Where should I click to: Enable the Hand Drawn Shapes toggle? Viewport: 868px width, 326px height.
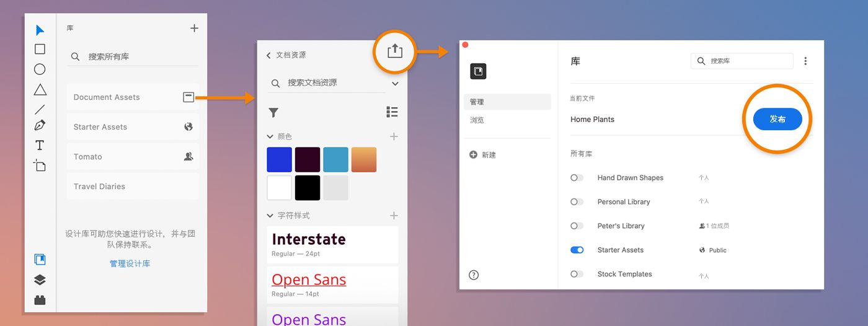point(577,178)
